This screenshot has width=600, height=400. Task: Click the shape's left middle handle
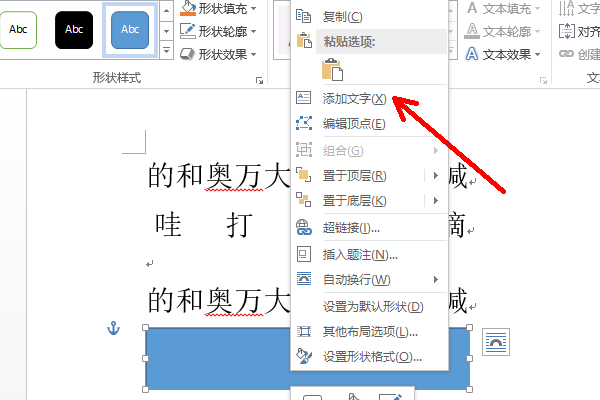[145, 358]
